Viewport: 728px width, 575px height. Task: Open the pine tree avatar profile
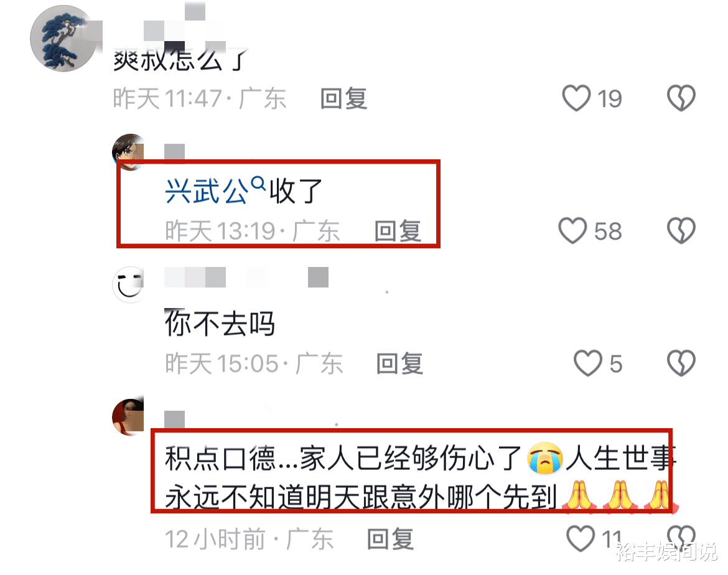pyautogui.click(x=63, y=39)
